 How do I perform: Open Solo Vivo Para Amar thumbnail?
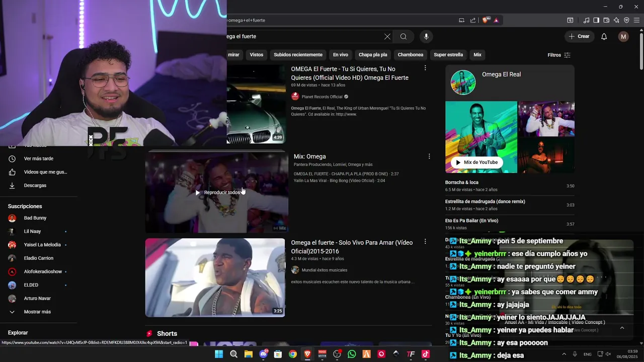(x=215, y=278)
